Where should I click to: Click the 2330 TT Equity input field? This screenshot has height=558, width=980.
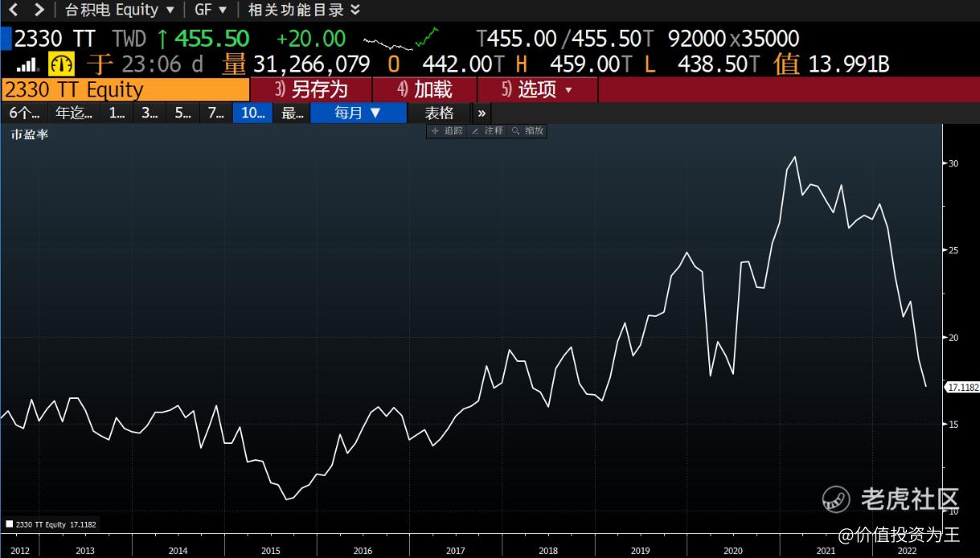click(x=125, y=89)
